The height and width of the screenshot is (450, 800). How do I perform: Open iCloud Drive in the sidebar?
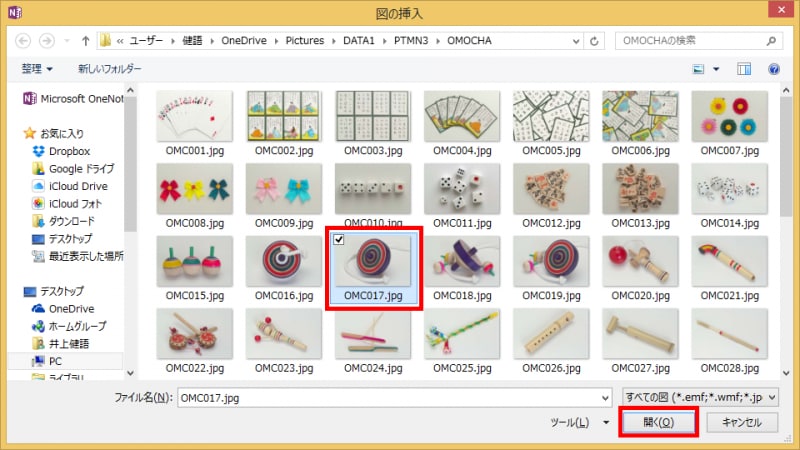pos(70,186)
